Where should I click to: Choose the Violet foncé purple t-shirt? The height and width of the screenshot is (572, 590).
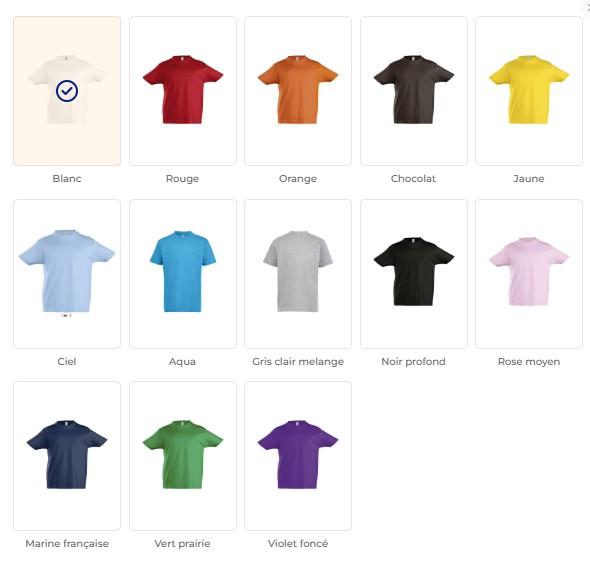(x=298, y=456)
